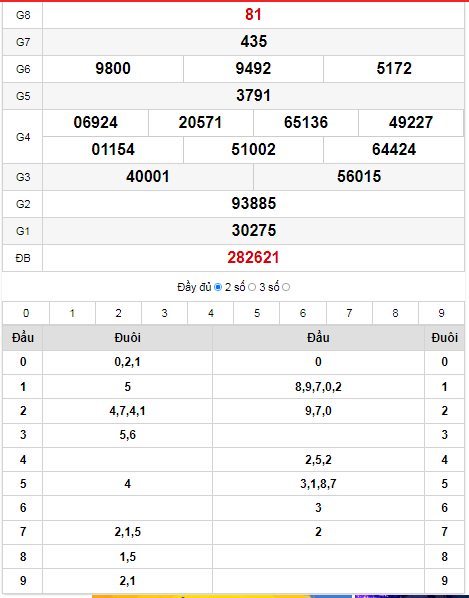The image size is (469, 598).
Task: Click the G2 prize number 93885
Action: point(254,204)
